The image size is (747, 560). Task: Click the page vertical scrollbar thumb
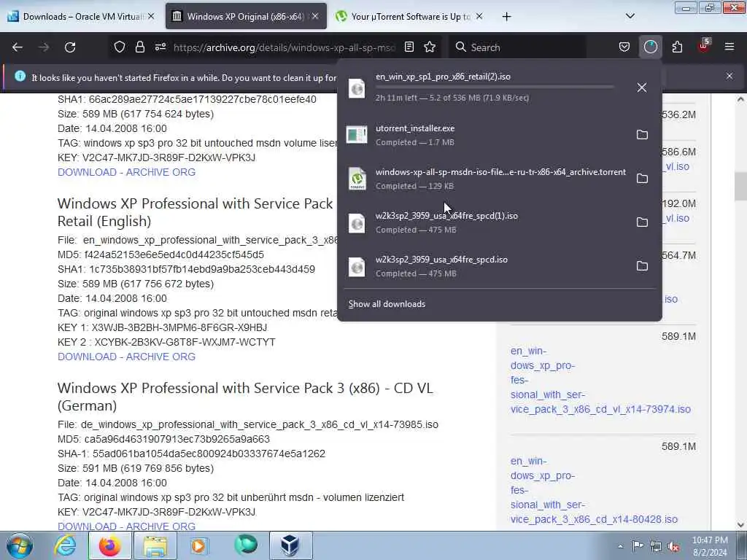pyautogui.click(x=740, y=186)
